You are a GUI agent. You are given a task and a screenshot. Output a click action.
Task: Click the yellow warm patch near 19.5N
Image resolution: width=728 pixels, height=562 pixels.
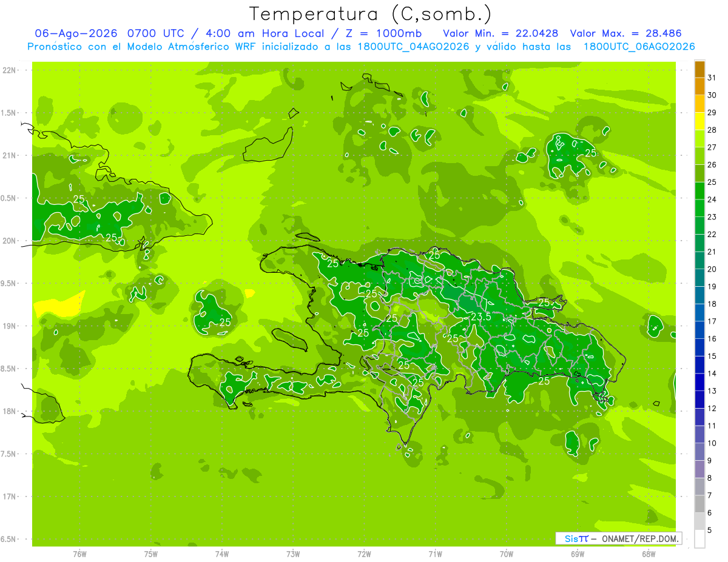point(59,304)
